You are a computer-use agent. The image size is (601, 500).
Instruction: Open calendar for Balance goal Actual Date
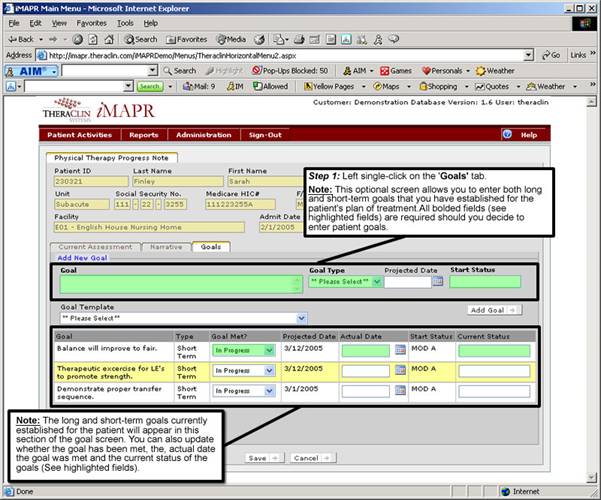coord(400,350)
